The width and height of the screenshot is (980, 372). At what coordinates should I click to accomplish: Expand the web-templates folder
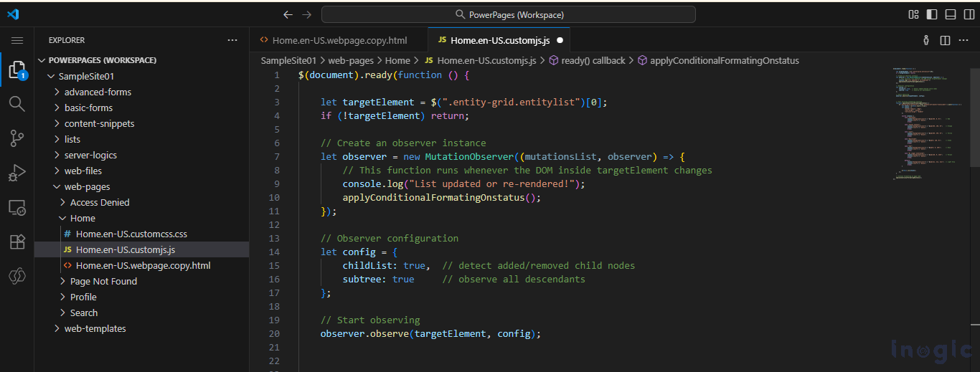tap(95, 328)
